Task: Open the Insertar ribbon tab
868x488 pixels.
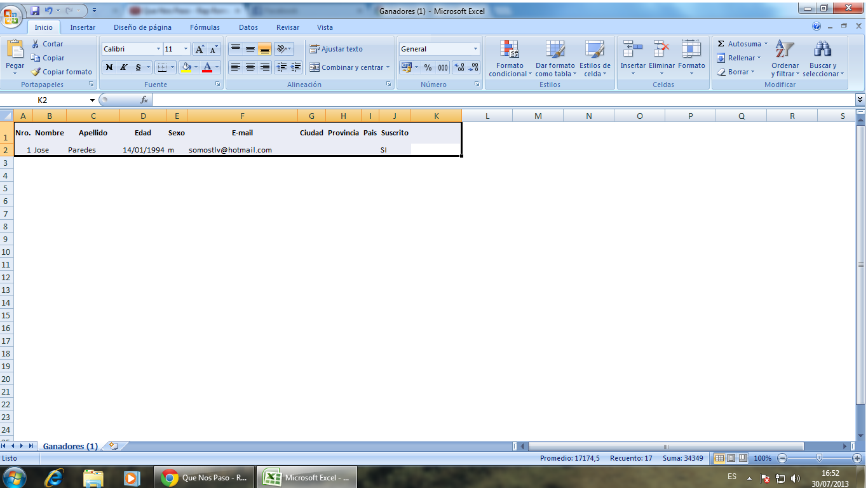Action: point(83,27)
